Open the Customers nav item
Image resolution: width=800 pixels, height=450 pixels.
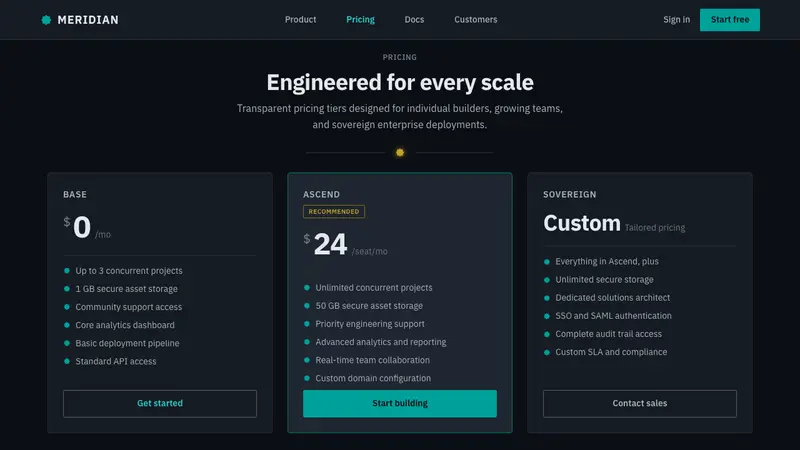coord(476,19)
